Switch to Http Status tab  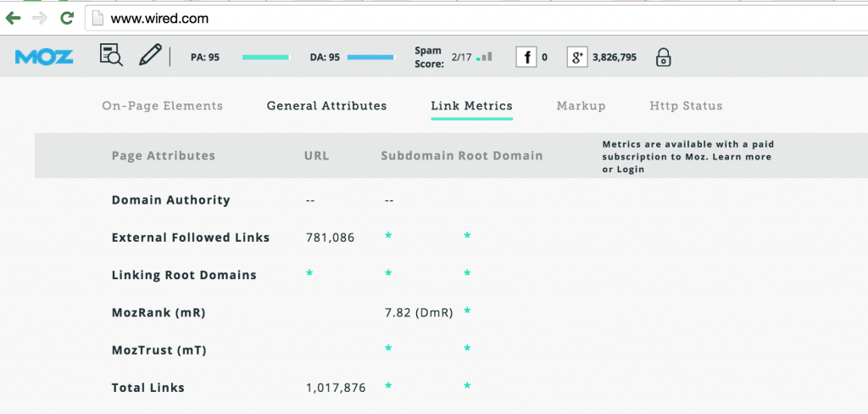[686, 106]
